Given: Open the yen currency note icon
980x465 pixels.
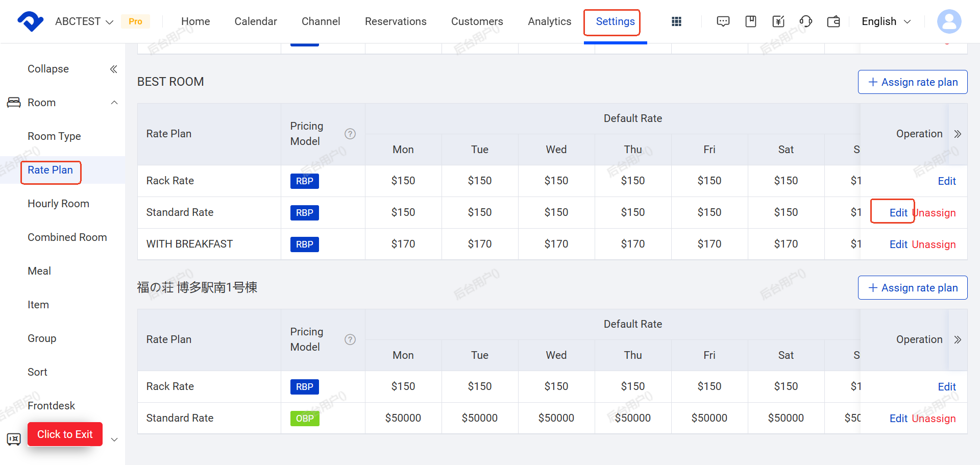Looking at the screenshot, I should tap(778, 21).
